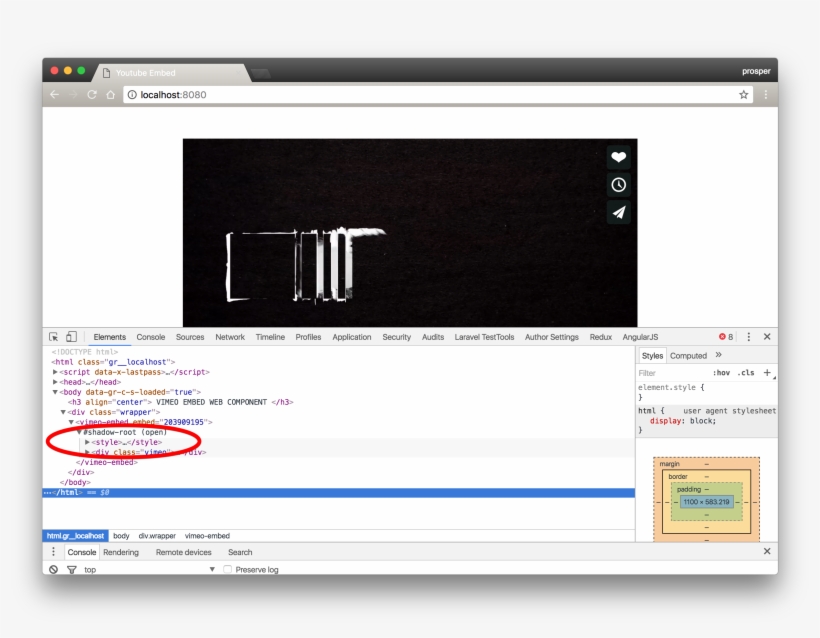Viewport: 820px width, 638px height.
Task: Click the heart like icon on the video
Action: 618,157
